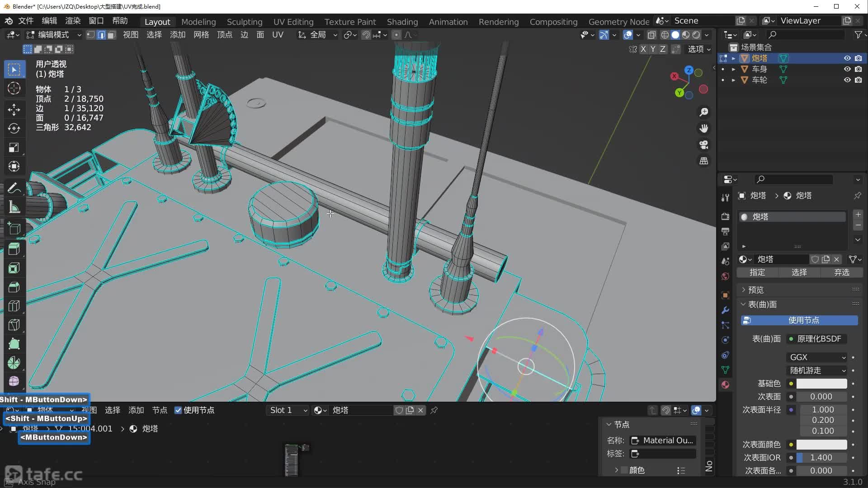The height and width of the screenshot is (488, 868).
Task: Open the material properties tab
Action: (725, 385)
